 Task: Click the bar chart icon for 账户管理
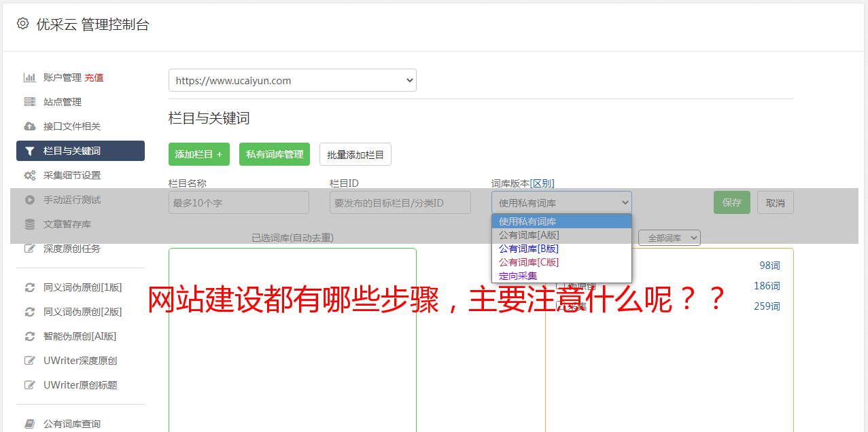(x=30, y=77)
